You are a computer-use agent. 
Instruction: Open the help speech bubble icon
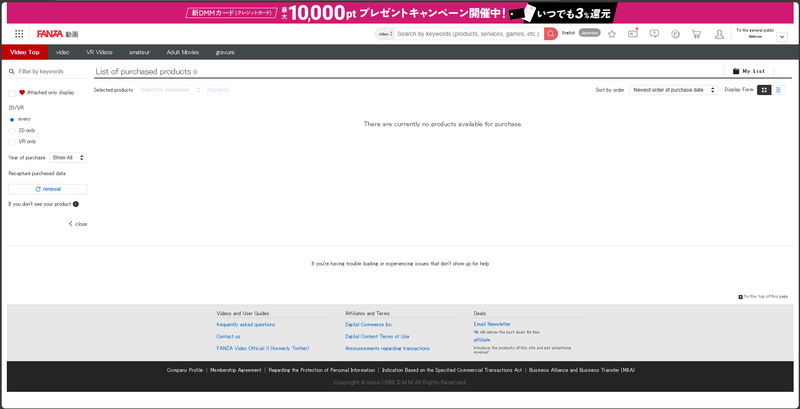click(x=654, y=34)
